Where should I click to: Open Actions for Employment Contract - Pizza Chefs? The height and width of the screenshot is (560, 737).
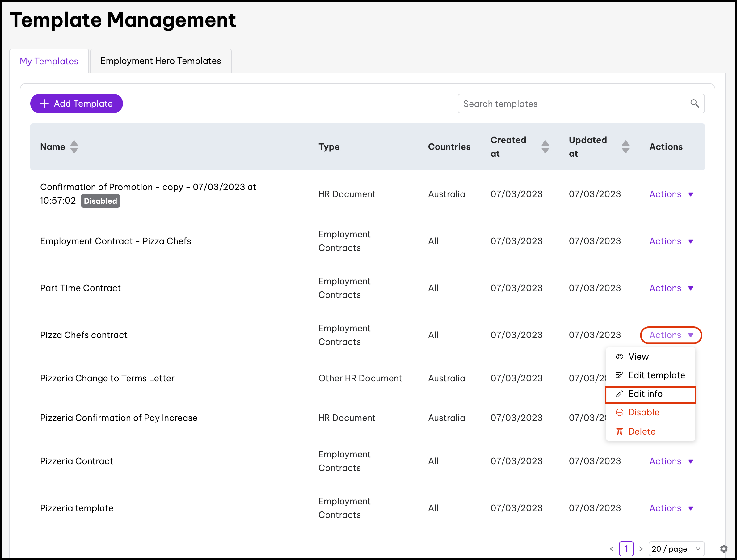pyautogui.click(x=671, y=241)
